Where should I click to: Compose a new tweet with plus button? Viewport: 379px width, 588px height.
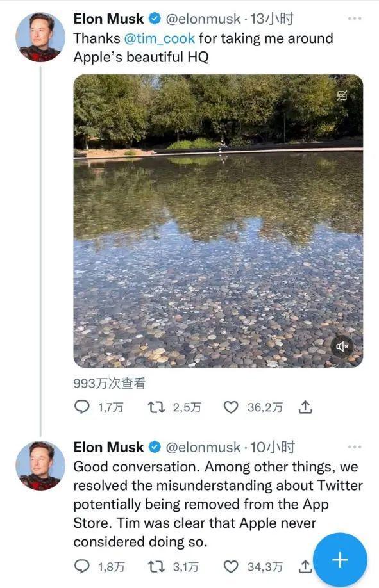tap(340, 560)
